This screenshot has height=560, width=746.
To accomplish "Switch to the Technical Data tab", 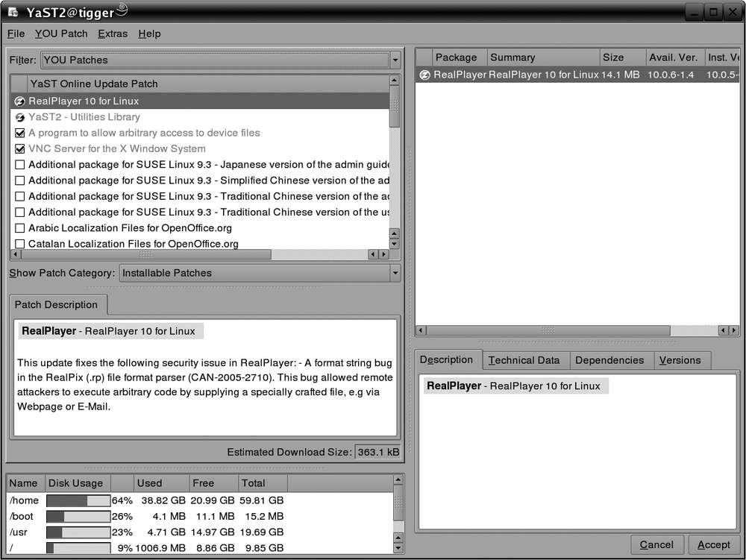I will tap(526, 360).
